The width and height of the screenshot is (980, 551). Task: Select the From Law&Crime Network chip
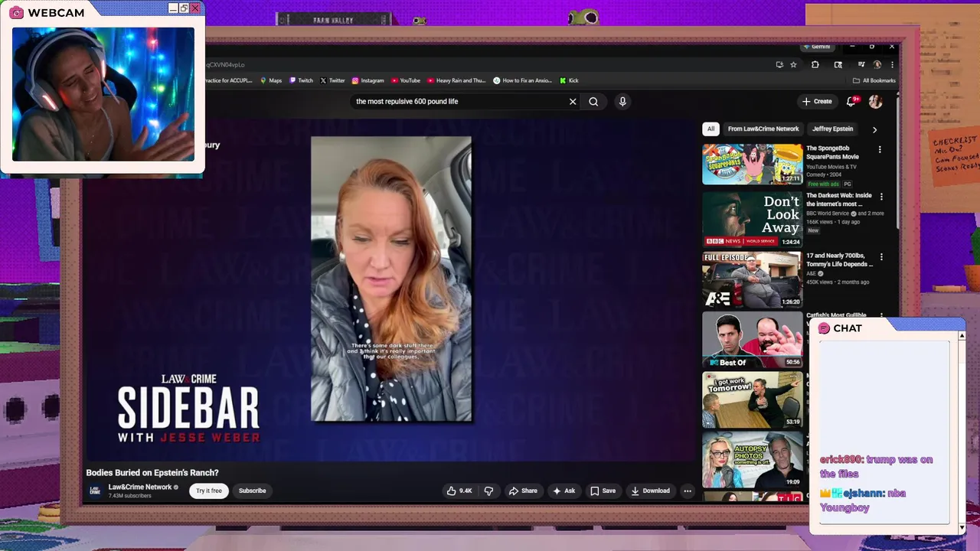tap(763, 129)
